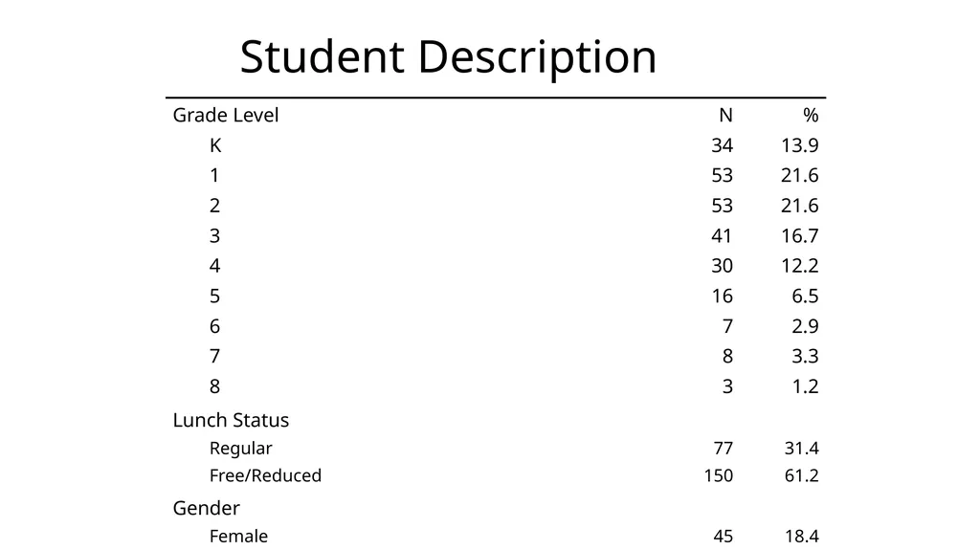Click the % column header
The height and width of the screenshot is (550, 980).
(811, 115)
